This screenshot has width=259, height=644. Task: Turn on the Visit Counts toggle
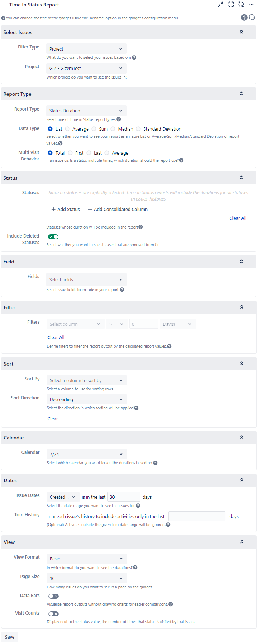click(53, 614)
